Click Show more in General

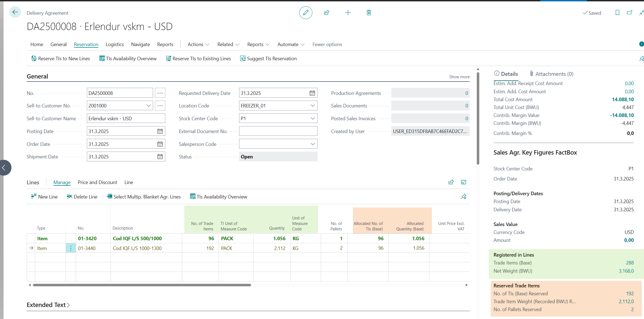pos(459,77)
